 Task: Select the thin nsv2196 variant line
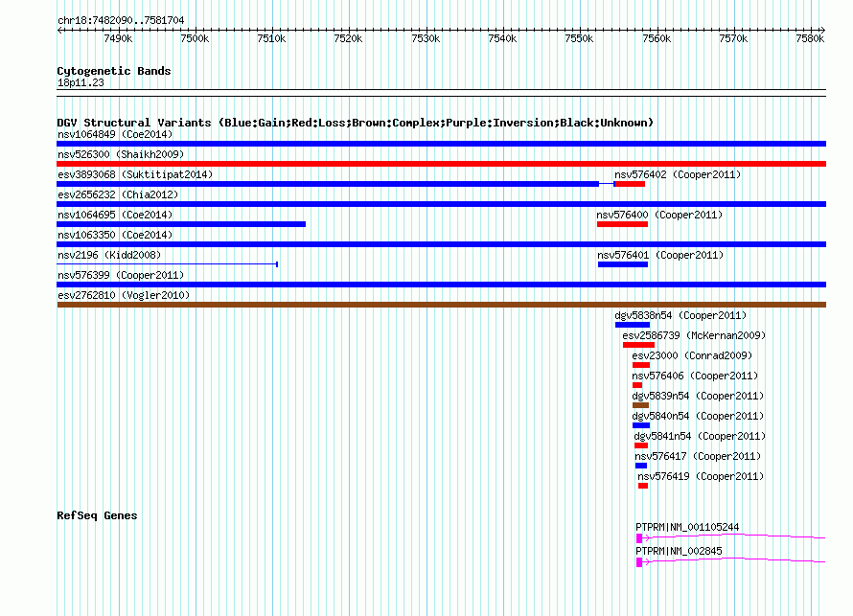click(x=168, y=264)
